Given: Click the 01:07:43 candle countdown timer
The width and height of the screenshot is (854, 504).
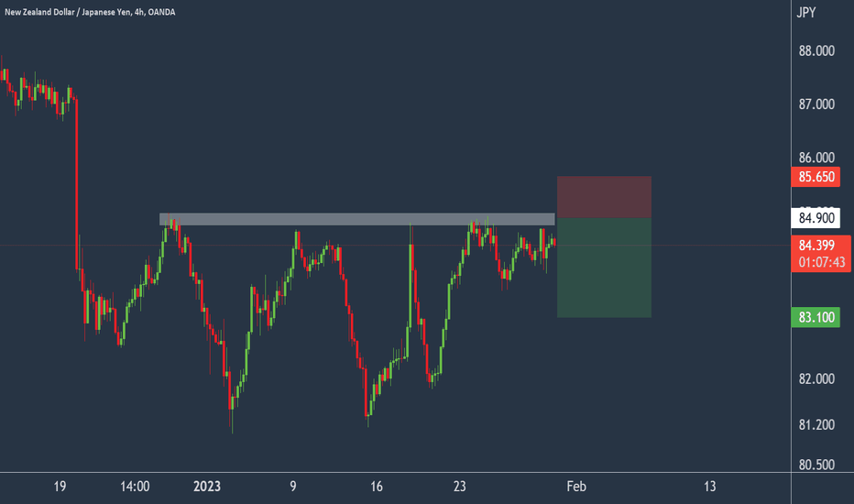Looking at the screenshot, I should [x=822, y=262].
